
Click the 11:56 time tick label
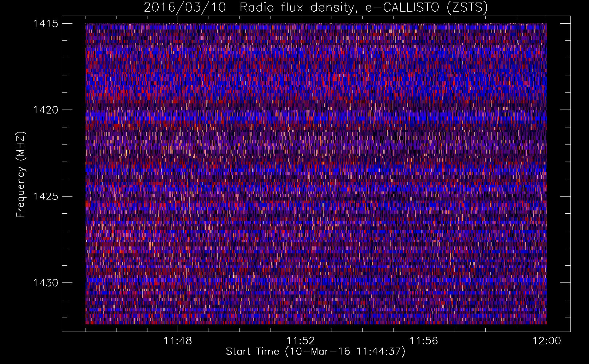click(424, 341)
